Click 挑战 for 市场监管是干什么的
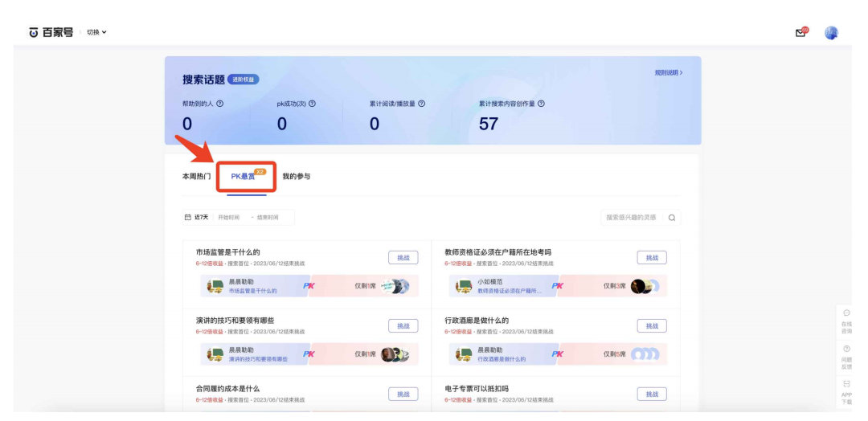This screenshot has width=868, height=421. (x=403, y=258)
